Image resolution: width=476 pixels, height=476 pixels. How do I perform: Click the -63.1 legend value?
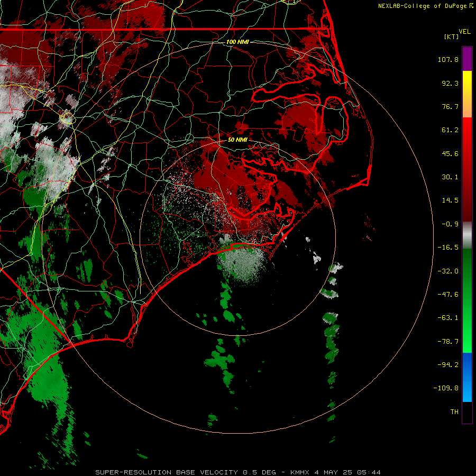coord(448,318)
